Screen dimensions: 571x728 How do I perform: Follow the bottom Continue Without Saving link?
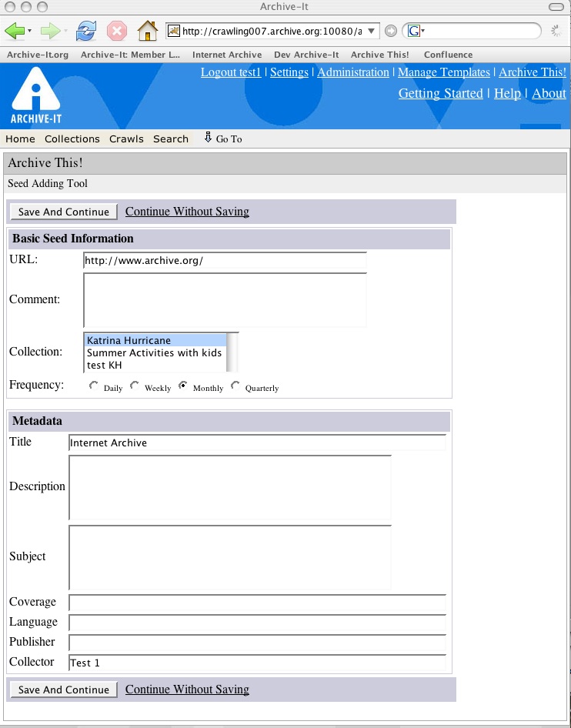point(187,689)
